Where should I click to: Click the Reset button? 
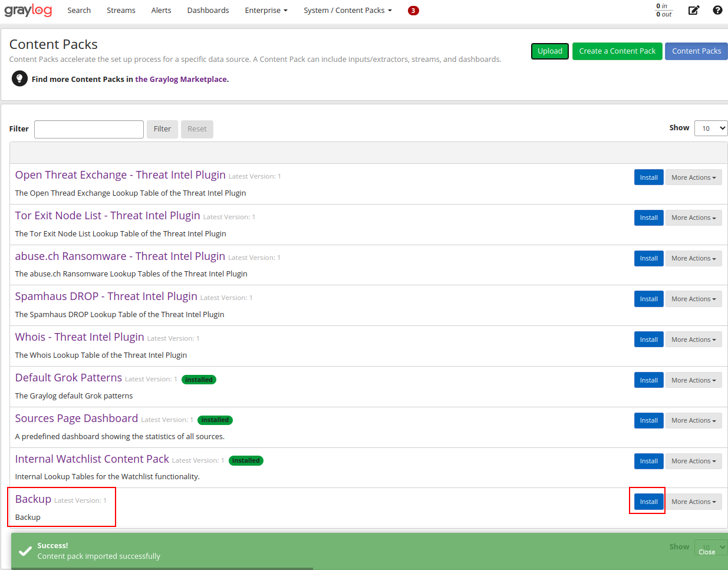(197, 129)
